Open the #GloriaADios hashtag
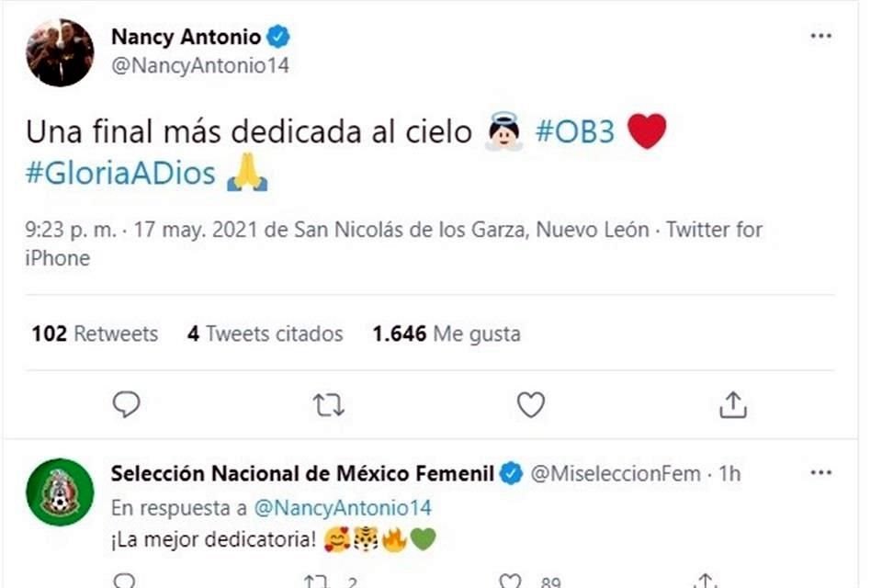The image size is (882, 588). 120,174
